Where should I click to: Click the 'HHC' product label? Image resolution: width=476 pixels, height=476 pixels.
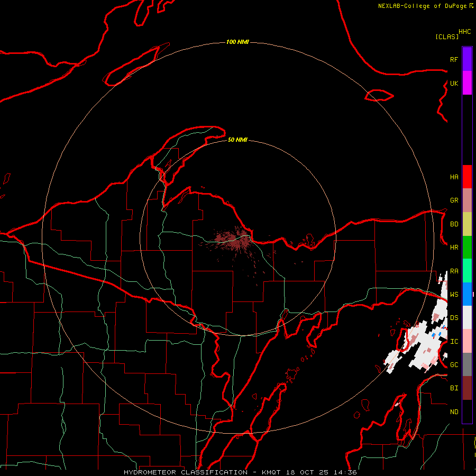[465, 32]
